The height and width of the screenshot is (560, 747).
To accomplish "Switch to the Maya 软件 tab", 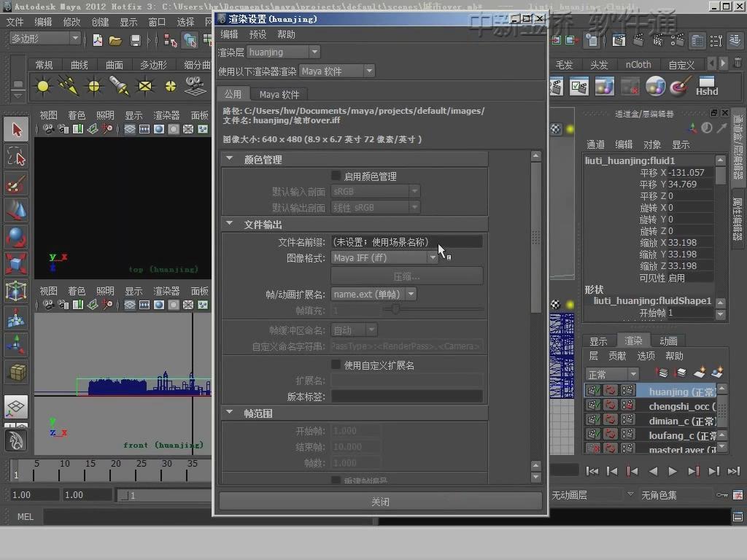I will coord(279,94).
